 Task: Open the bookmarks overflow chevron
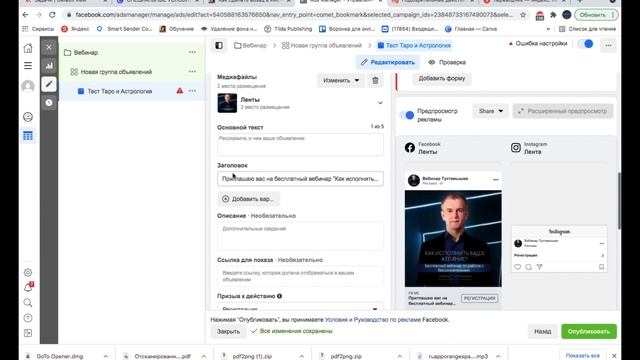click(548, 29)
